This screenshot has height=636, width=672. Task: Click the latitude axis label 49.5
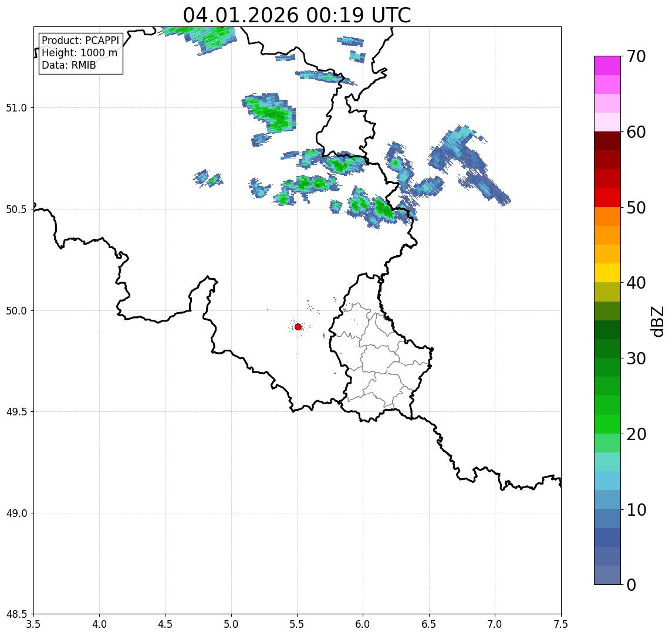pos(16,412)
